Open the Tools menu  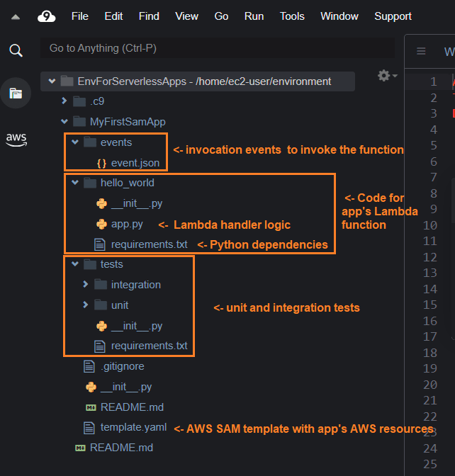click(x=292, y=16)
